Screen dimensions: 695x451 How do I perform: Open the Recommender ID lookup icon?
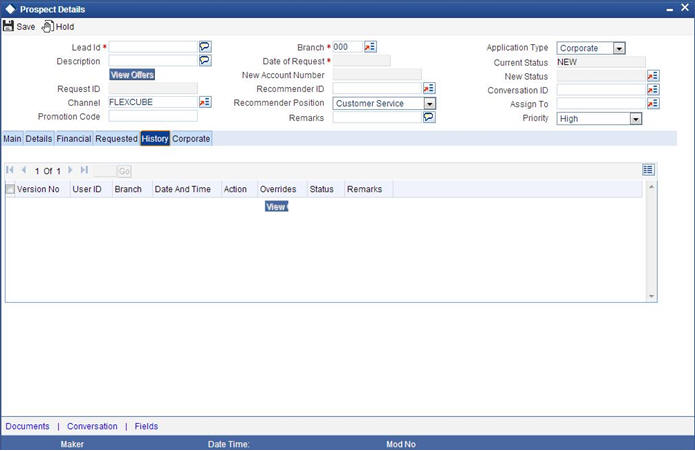click(x=429, y=88)
